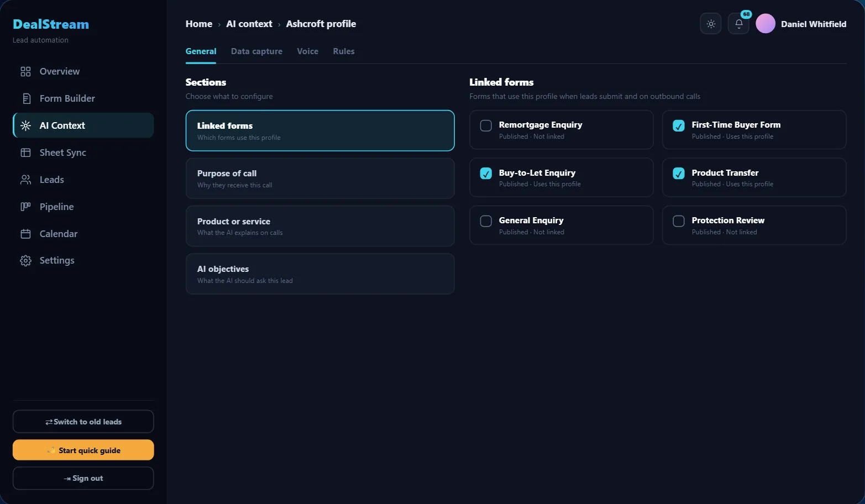
Task: Toggle the light theme sun button
Action: coord(711,24)
